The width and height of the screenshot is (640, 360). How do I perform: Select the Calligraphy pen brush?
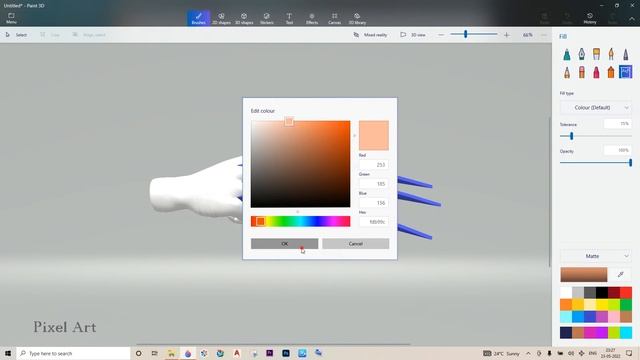tap(582, 54)
